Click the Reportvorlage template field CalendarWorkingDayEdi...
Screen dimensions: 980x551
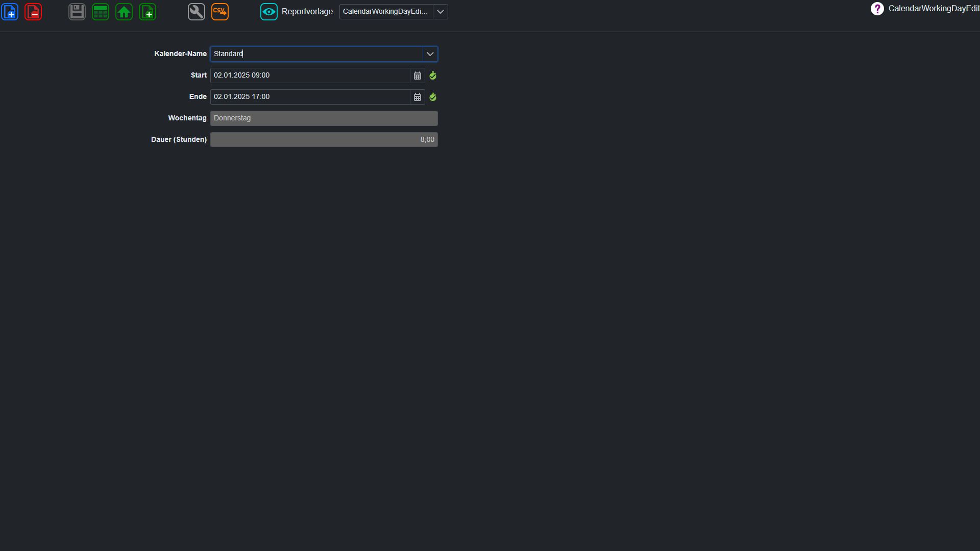pos(386,12)
